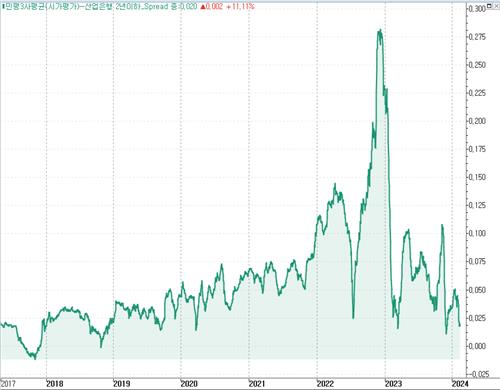This screenshot has height=390, width=500.
Task: Click the 0.075 value on price axis
Action: coord(477,261)
